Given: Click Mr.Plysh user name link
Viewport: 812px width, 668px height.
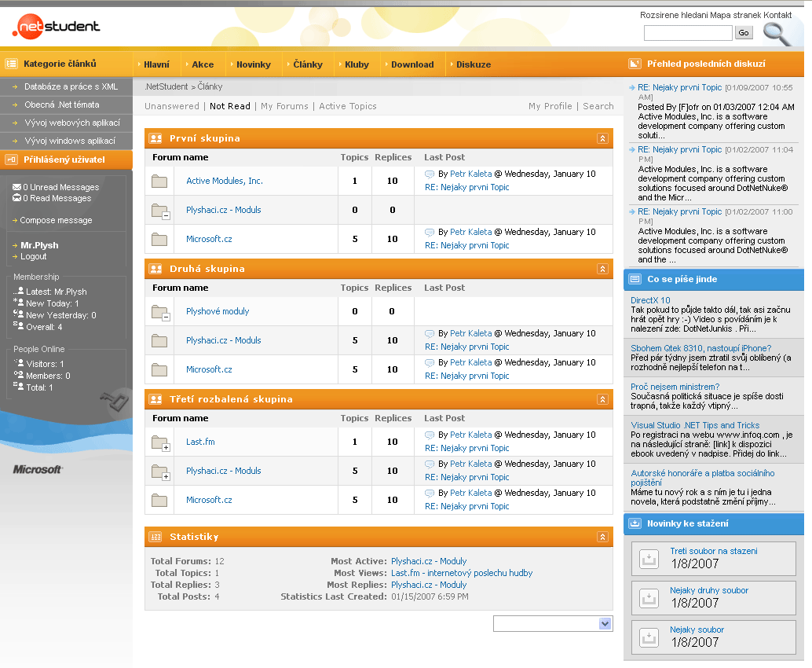Looking at the screenshot, I should tap(39, 246).
